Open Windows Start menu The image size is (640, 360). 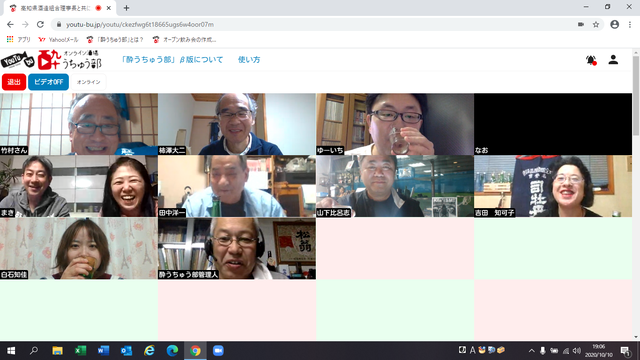11,351
